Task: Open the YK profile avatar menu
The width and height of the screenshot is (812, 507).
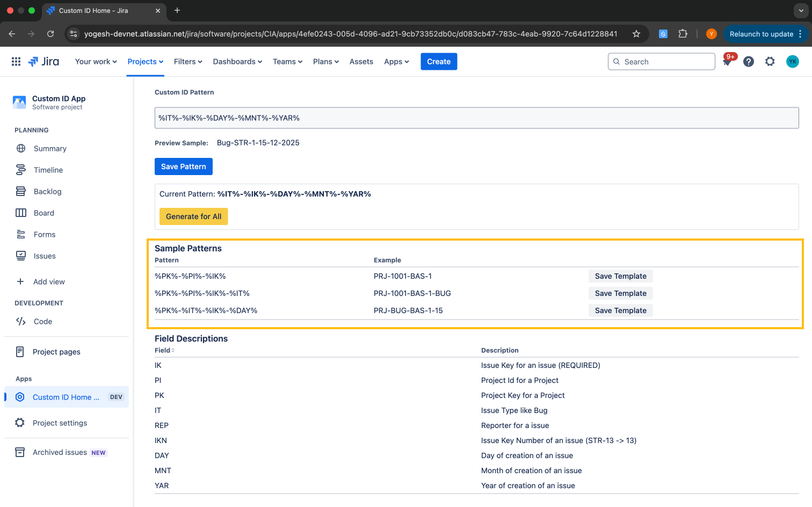Action: [x=793, y=62]
